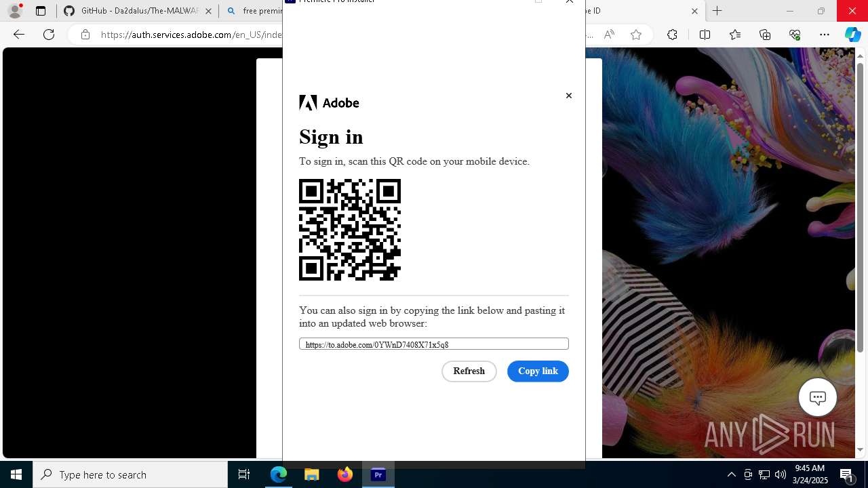
Task: Switch to the free premiere search tab
Action: coord(254,11)
